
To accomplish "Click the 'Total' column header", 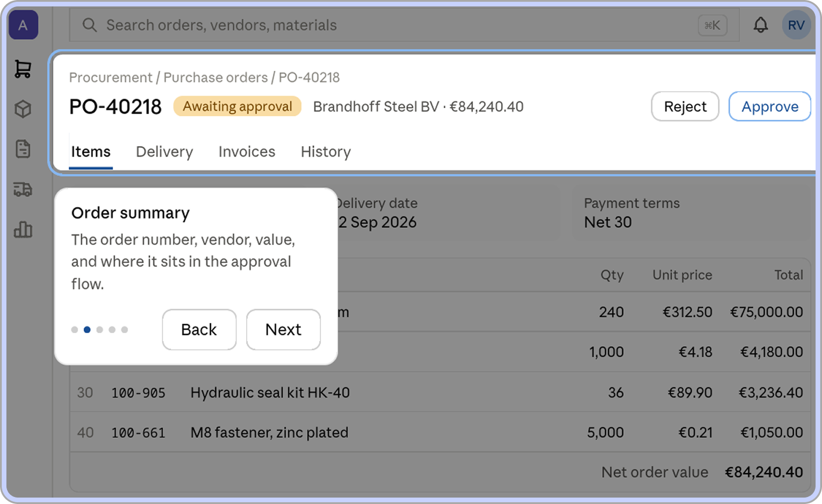I will 789,275.
